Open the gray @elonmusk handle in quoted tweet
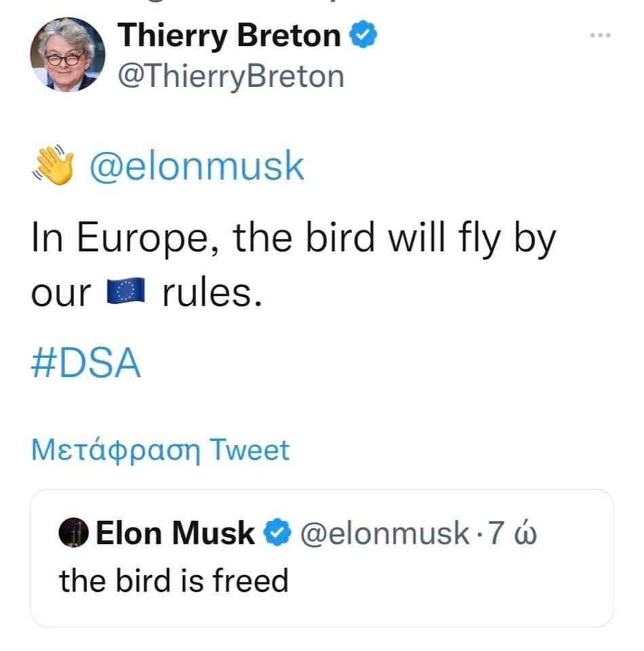The image size is (644, 651). click(x=385, y=533)
